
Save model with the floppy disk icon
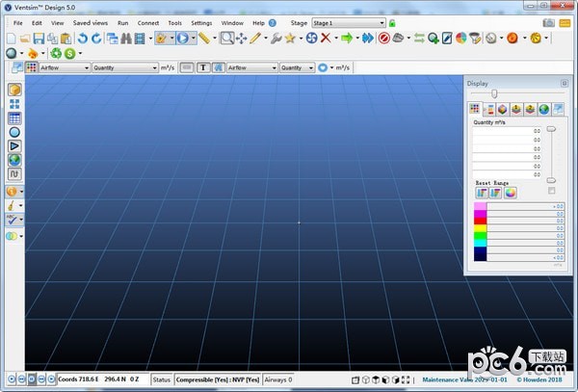39,38
